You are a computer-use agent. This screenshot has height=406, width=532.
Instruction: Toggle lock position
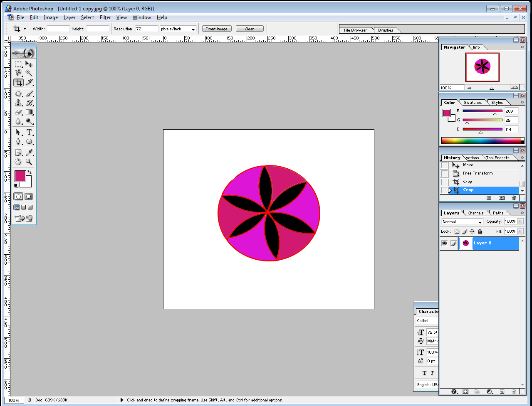tap(472, 231)
